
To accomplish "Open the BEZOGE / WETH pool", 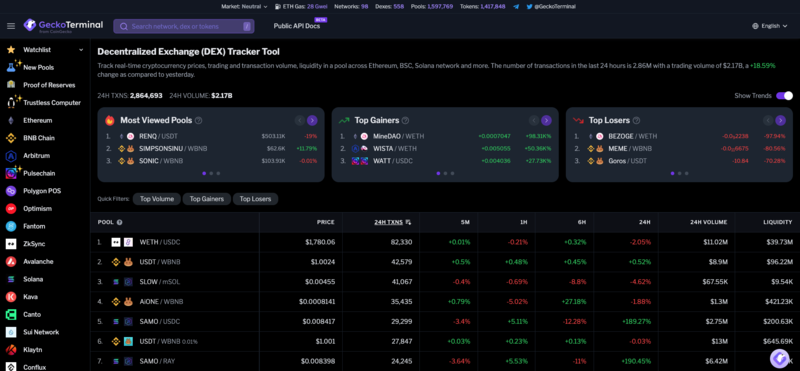I will coord(633,136).
